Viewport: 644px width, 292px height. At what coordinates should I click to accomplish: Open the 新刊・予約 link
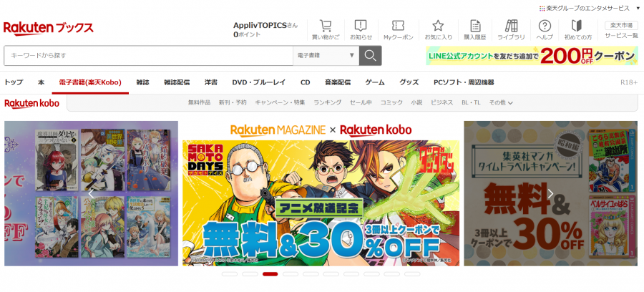pos(233,102)
